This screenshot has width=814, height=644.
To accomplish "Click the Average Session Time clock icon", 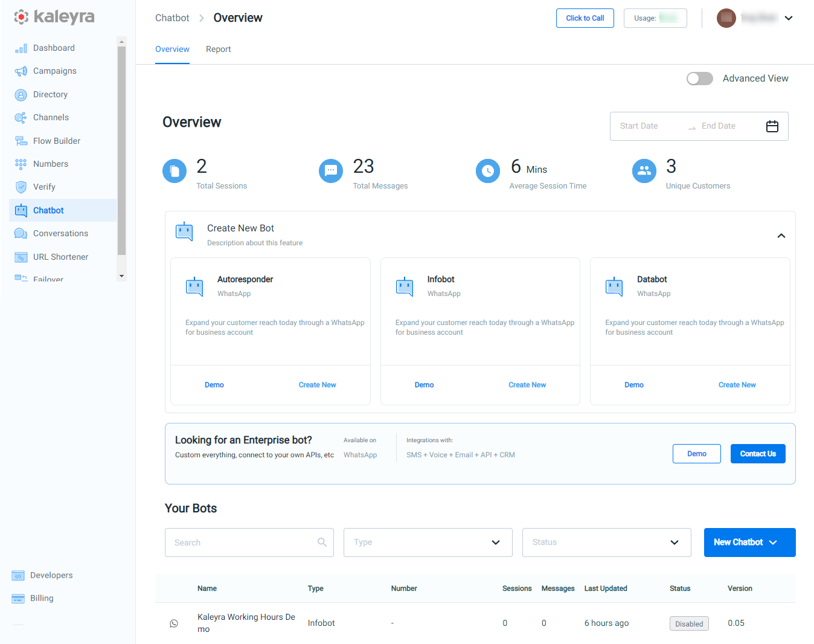I will [488, 171].
